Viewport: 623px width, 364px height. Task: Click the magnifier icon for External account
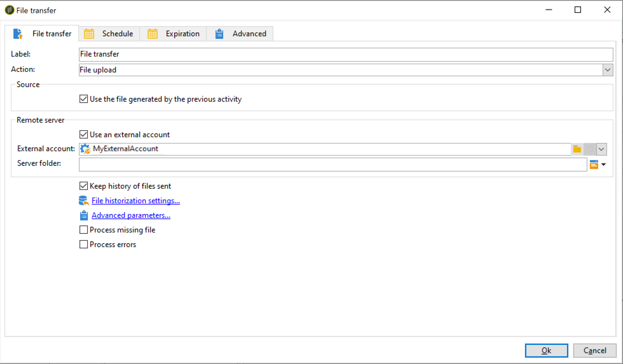coord(590,149)
